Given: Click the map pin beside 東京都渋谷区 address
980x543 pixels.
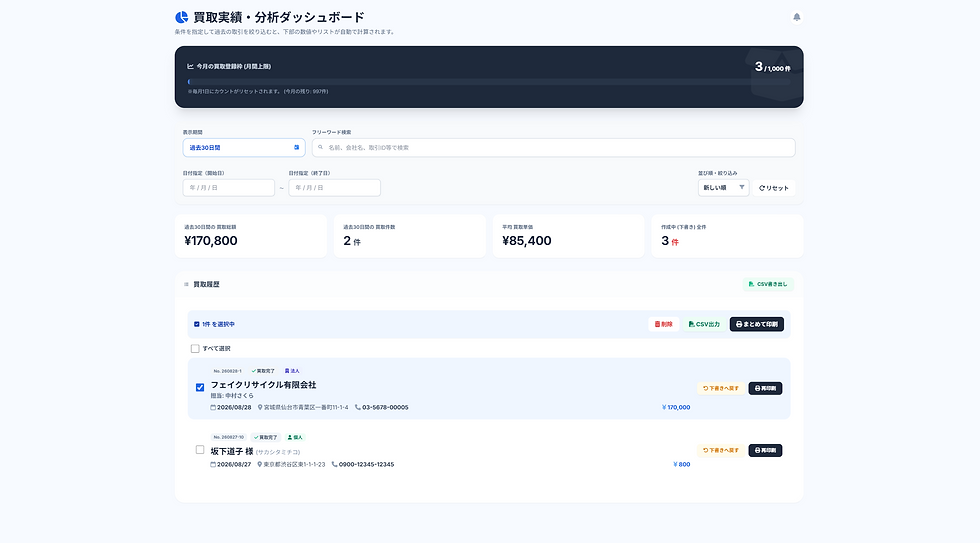Looking at the screenshot, I should click(x=259, y=464).
